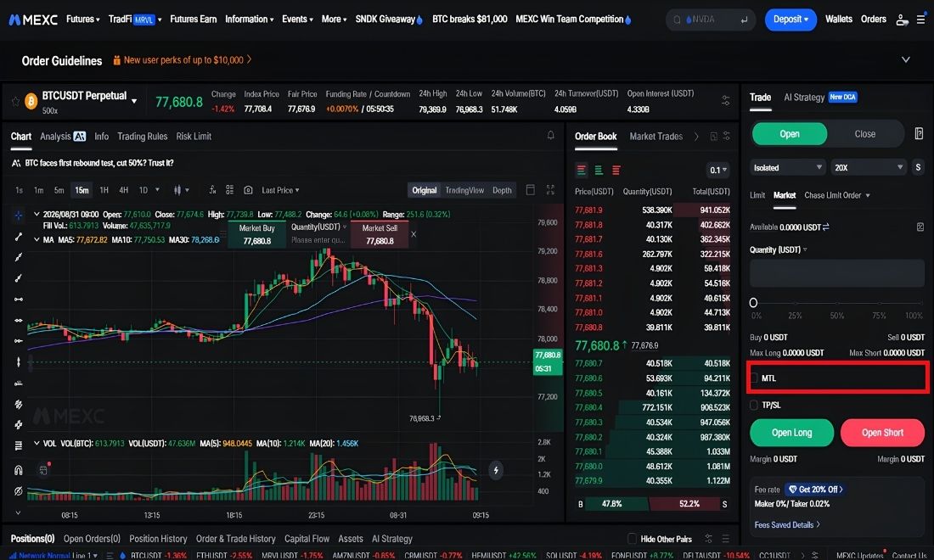934x560 pixels.
Task: Show buy-only order book view
Action: tap(599, 171)
